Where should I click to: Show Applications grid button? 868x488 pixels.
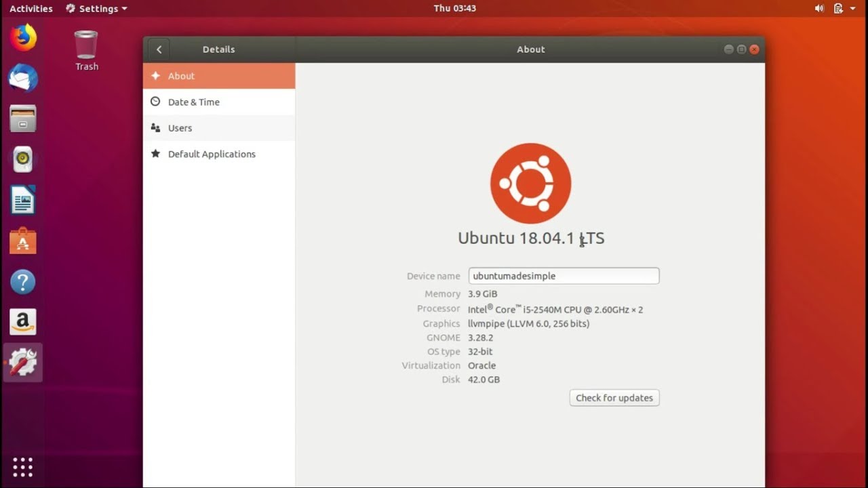coord(22,467)
